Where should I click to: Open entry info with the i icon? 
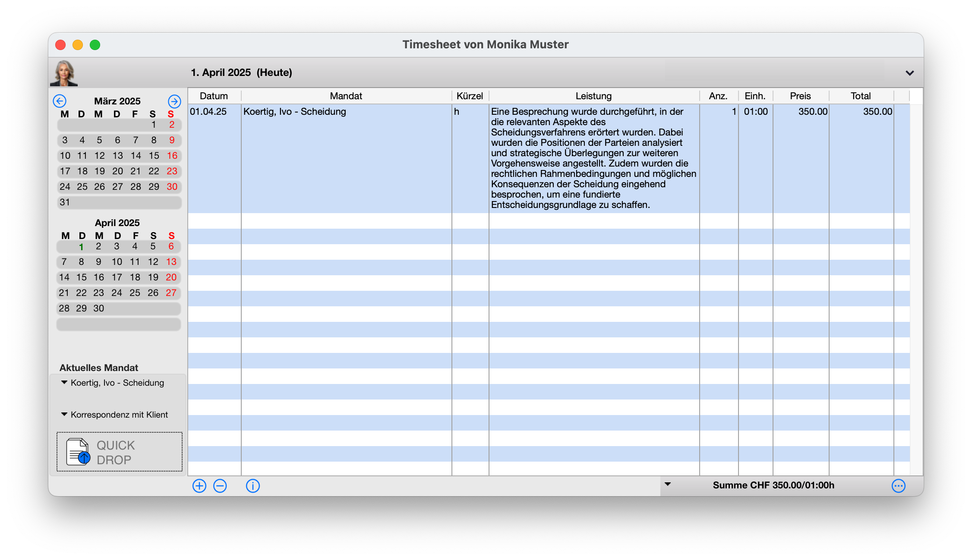pos(253,486)
